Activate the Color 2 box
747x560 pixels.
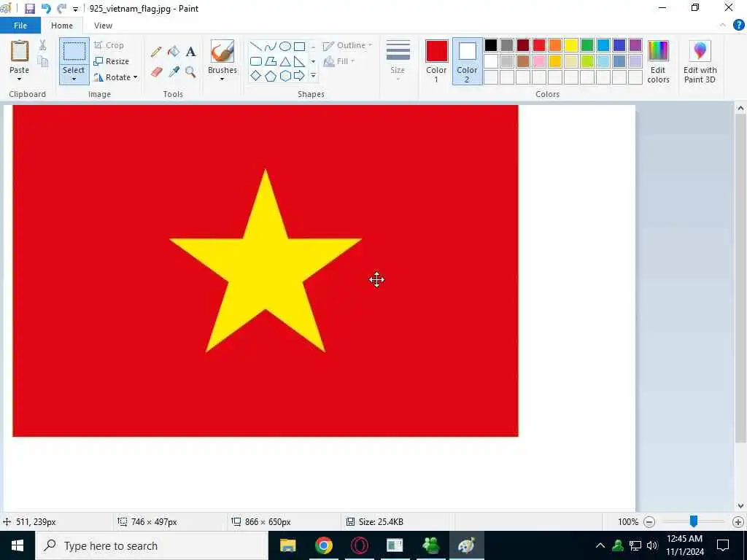point(467,62)
